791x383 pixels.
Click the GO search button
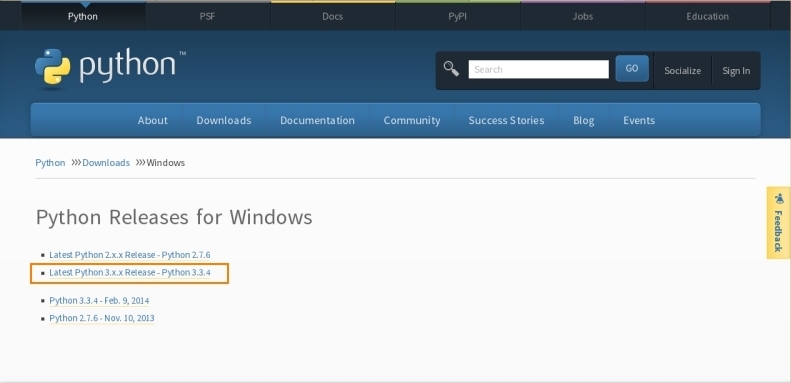point(632,68)
